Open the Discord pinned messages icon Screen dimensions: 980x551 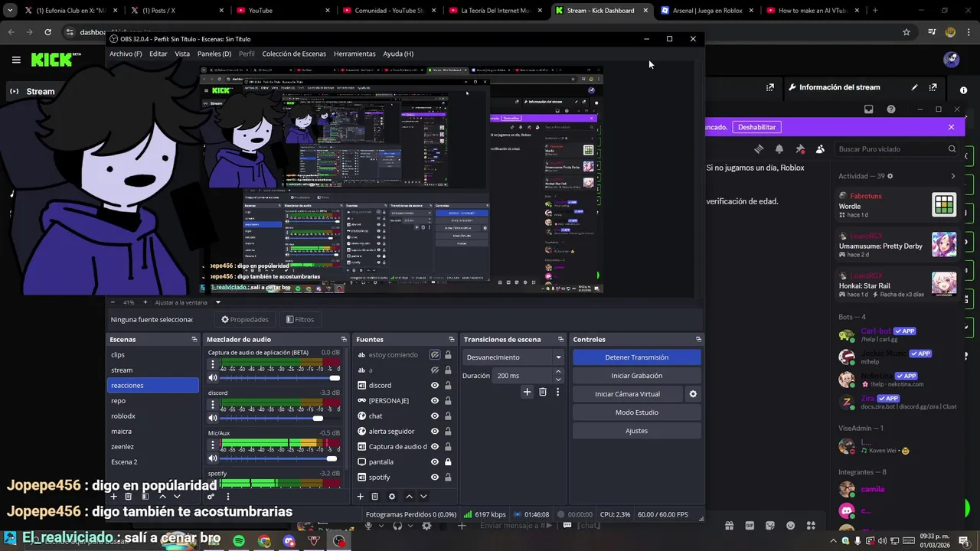(x=800, y=149)
